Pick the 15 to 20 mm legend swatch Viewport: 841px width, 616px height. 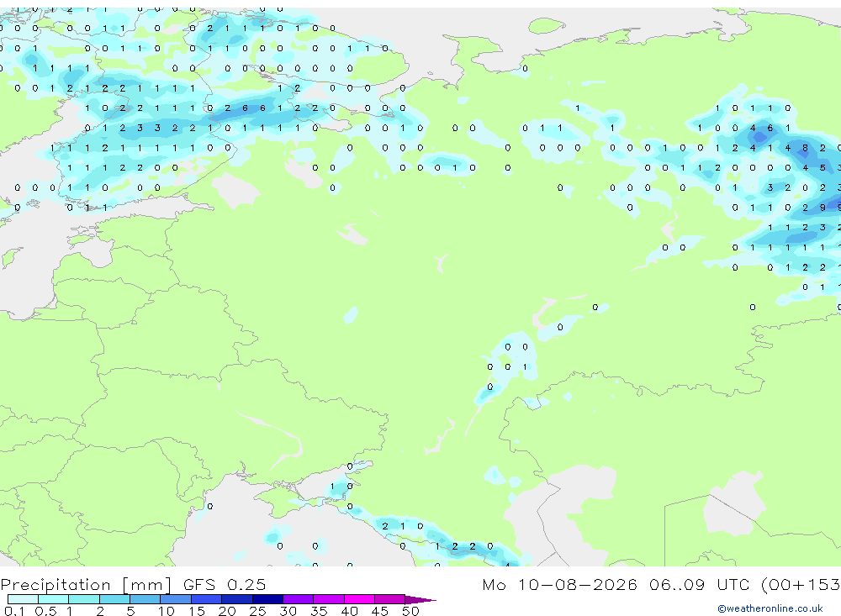coord(207,599)
